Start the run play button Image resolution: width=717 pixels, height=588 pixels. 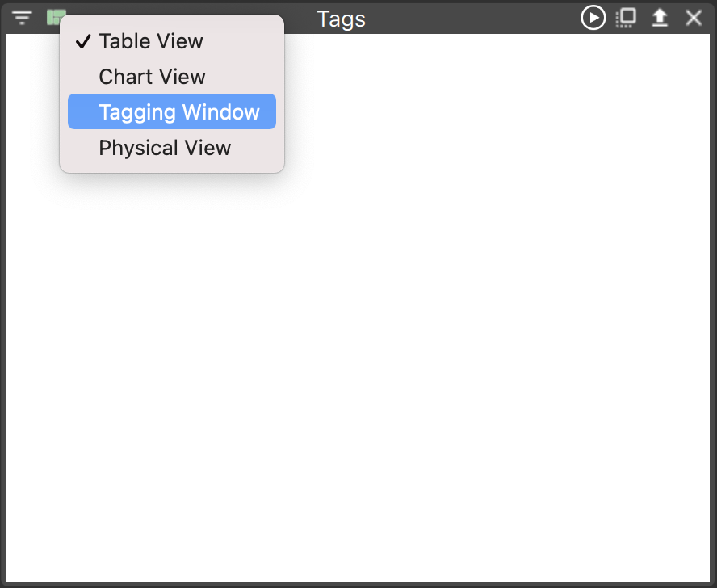(593, 18)
